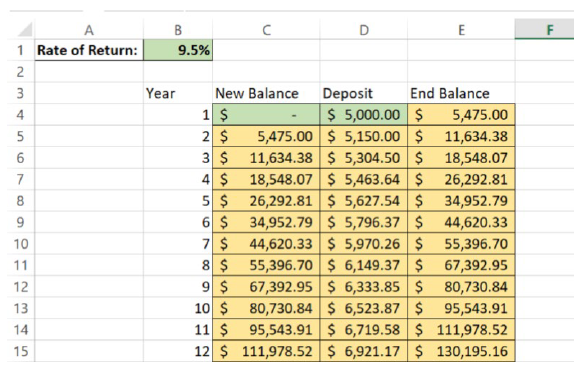Select End Balance 18,548.07 in row 6

(461, 158)
